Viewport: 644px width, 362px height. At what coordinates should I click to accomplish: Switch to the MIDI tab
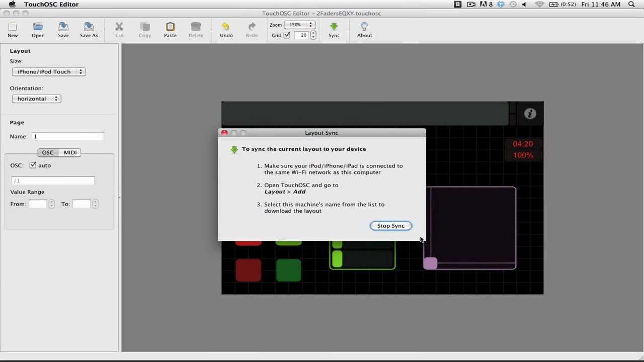(x=70, y=152)
